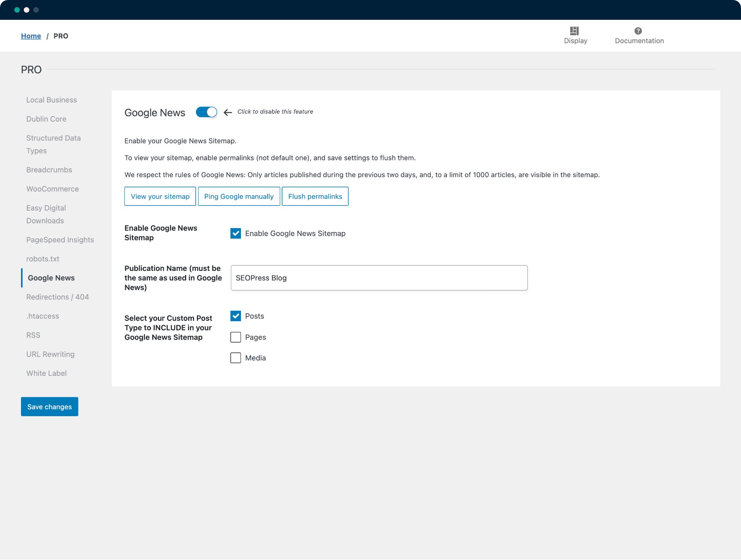The width and height of the screenshot is (741, 560).
Task: Select the Google News sidebar tab
Action: (51, 278)
